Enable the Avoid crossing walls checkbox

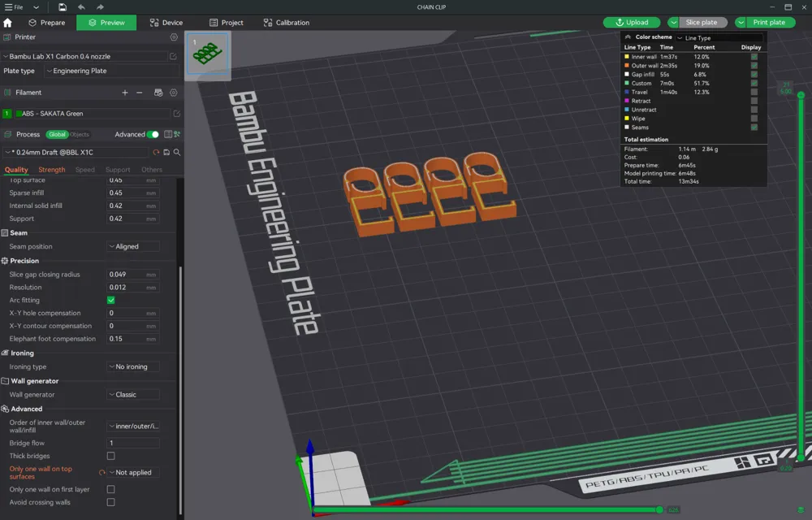[110, 502]
